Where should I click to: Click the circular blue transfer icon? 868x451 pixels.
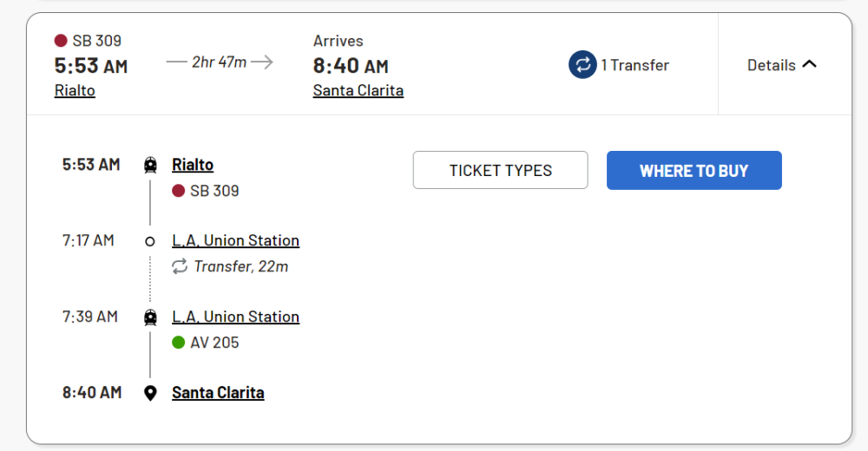pyautogui.click(x=582, y=65)
